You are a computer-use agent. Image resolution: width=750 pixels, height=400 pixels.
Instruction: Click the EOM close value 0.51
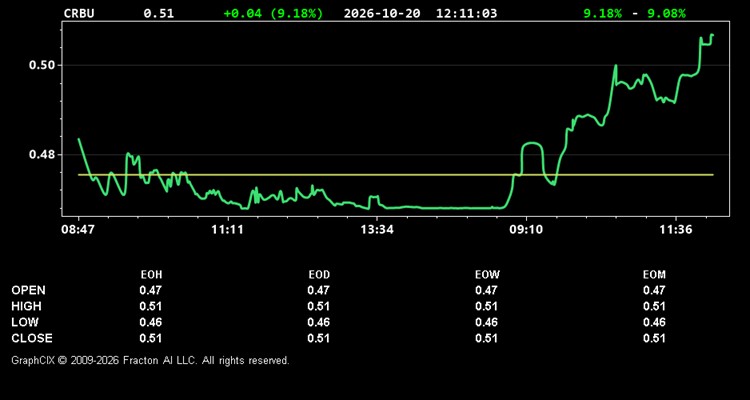(654, 338)
